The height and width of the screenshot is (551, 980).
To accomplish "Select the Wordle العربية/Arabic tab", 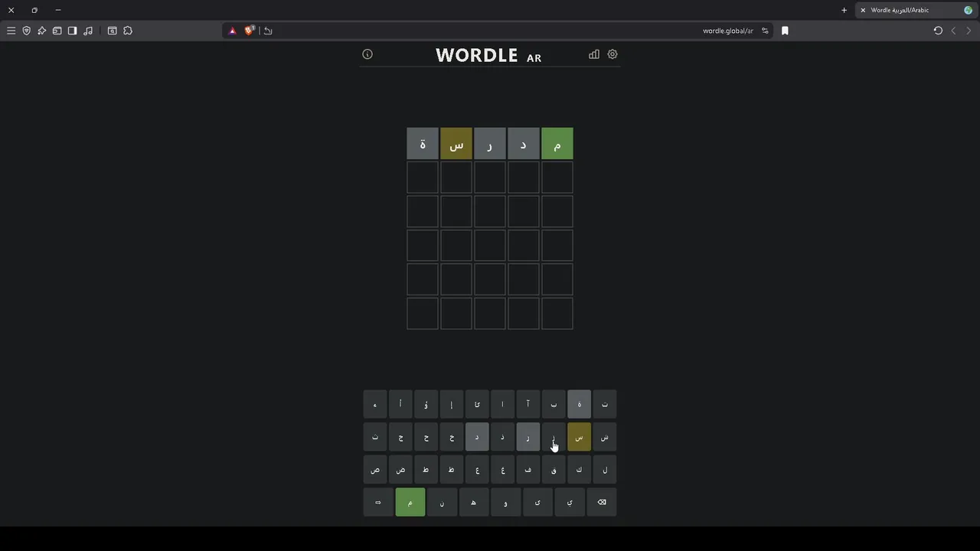I will click(916, 10).
